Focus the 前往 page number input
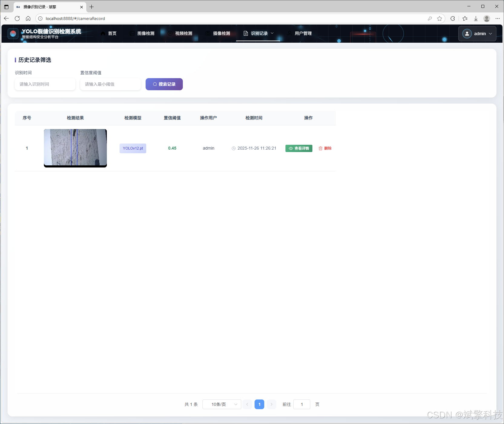 (302, 404)
